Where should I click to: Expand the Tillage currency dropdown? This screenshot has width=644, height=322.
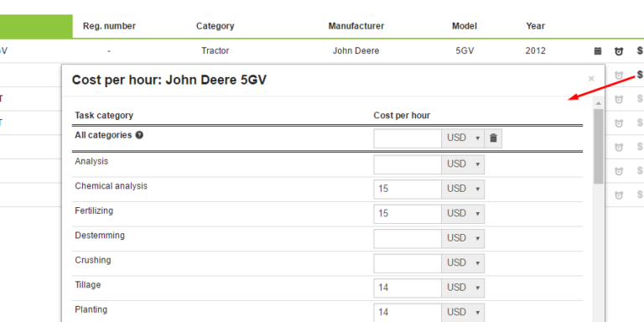(463, 288)
